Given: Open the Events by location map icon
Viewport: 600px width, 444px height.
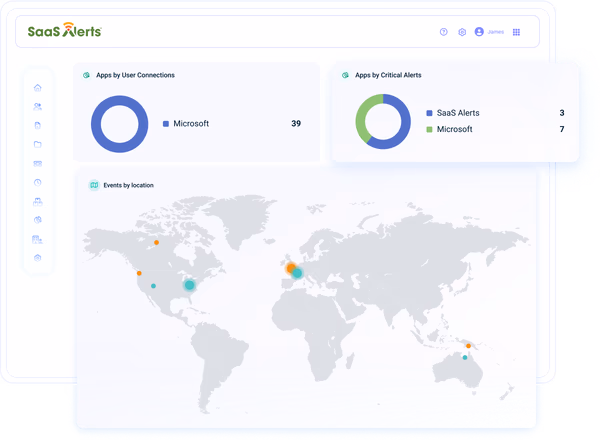Looking at the screenshot, I should coord(94,185).
